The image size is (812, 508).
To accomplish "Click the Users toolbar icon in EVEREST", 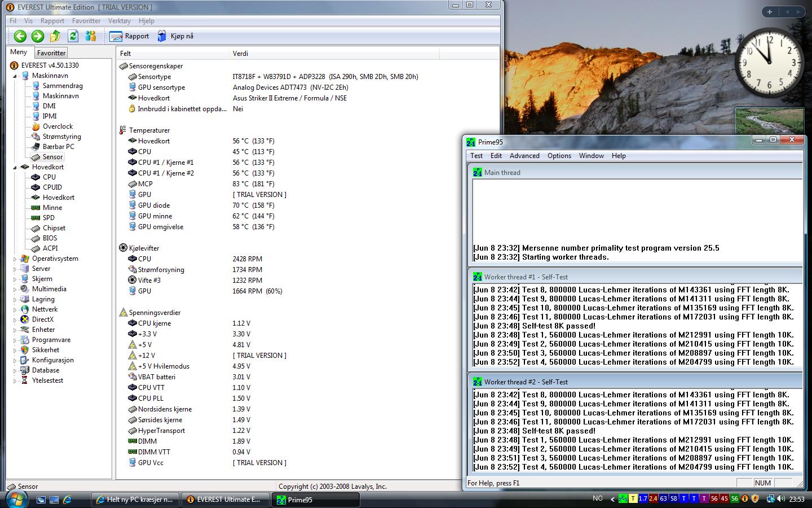I will click(90, 36).
